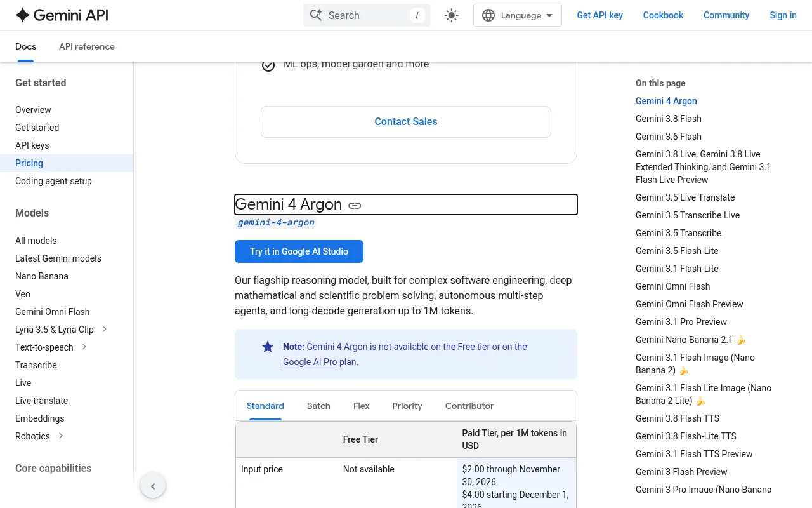Open the Community link

pos(726,15)
